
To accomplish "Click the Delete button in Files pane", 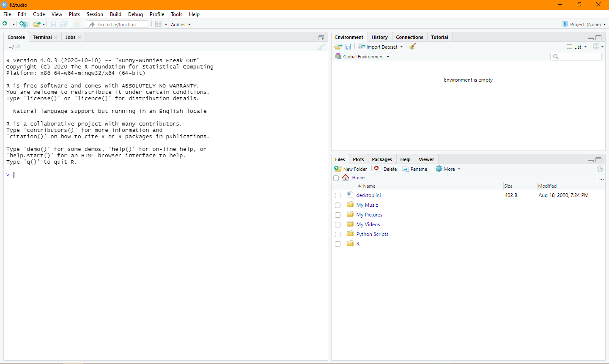I will coord(386,169).
